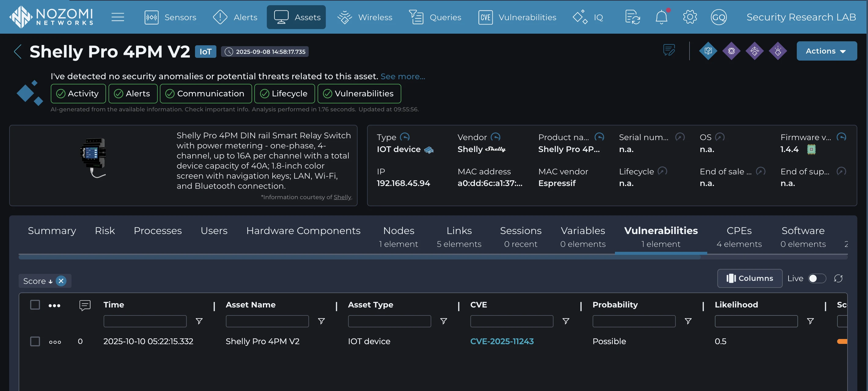This screenshot has width=868, height=391.
Task: Open the row's three-dot options menu
Action: coord(55,342)
